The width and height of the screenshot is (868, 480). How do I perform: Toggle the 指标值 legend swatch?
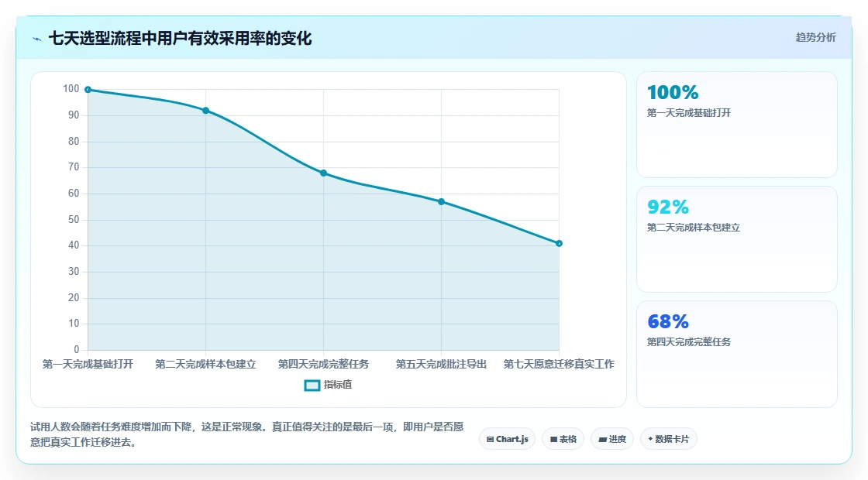coord(312,385)
